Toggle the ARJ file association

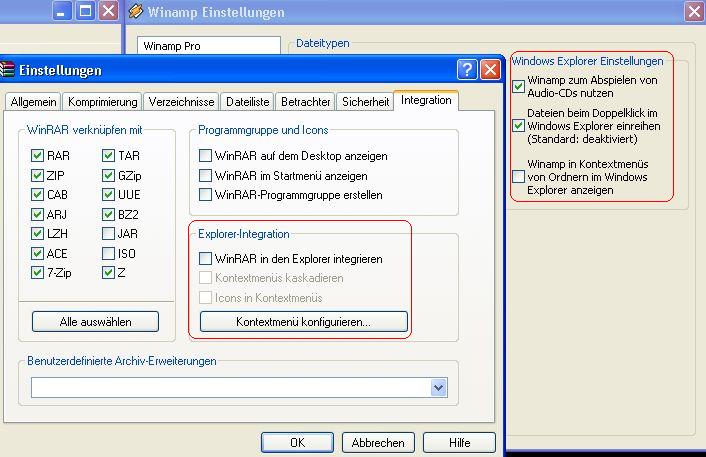click(x=37, y=214)
